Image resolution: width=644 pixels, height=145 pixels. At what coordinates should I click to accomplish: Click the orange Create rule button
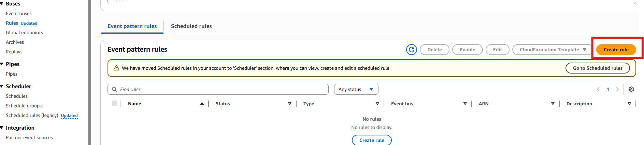pyautogui.click(x=616, y=50)
